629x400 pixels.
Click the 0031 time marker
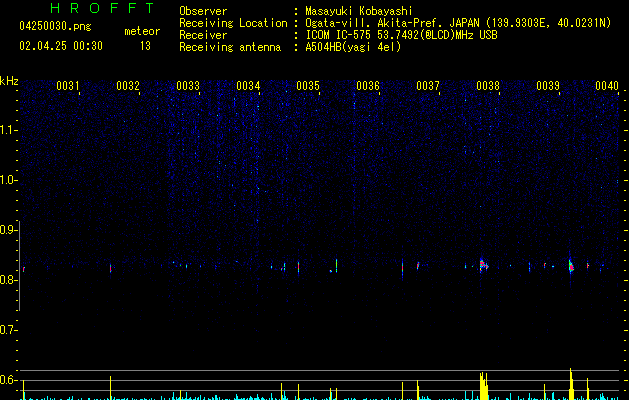tap(68, 86)
